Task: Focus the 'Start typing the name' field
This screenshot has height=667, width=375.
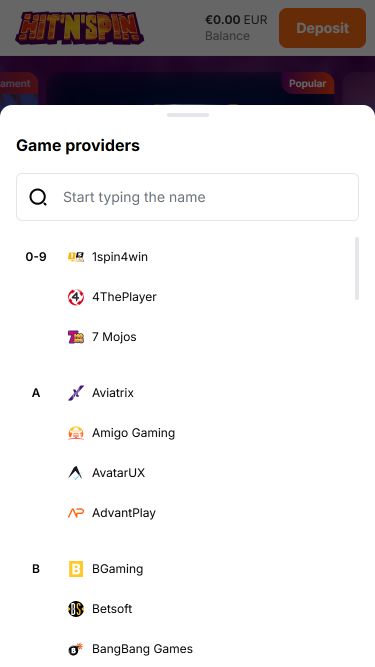Action: pos(188,197)
